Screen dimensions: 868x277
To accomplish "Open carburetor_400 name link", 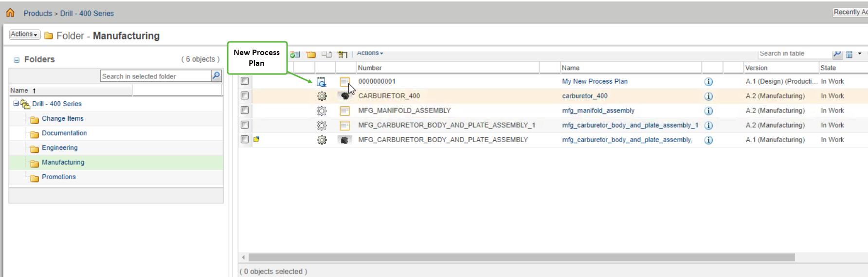I will (585, 96).
